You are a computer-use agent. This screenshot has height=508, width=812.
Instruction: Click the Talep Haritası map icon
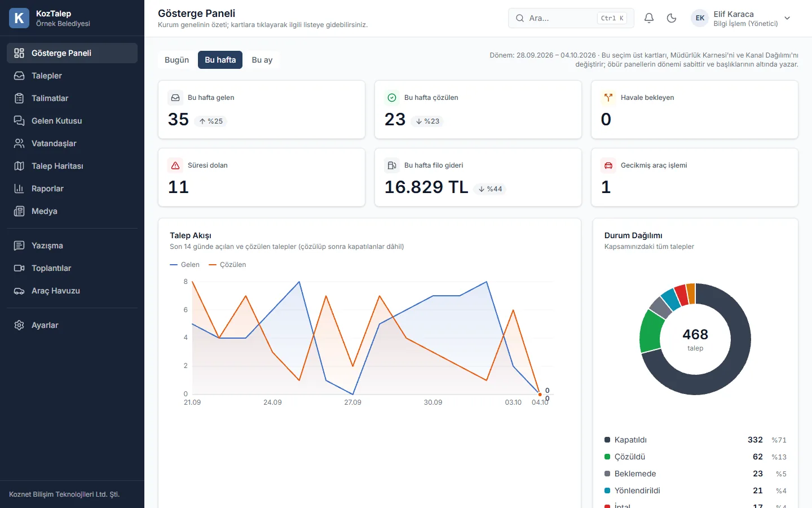(19, 166)
